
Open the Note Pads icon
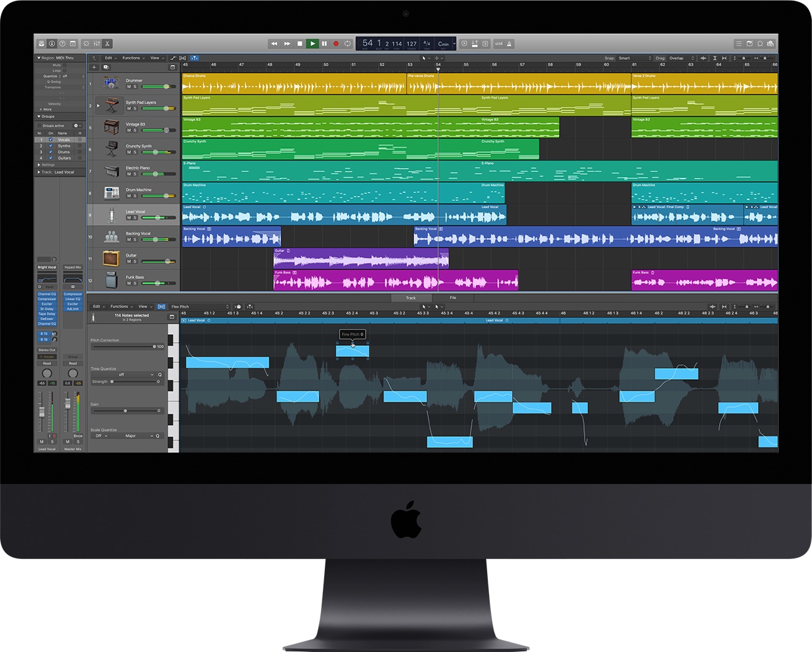coord(749,44)
